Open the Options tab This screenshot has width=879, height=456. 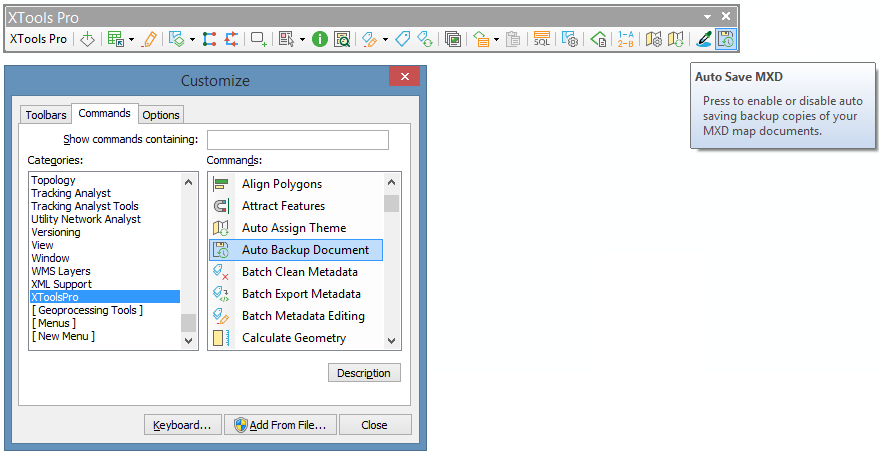[161, 114]
